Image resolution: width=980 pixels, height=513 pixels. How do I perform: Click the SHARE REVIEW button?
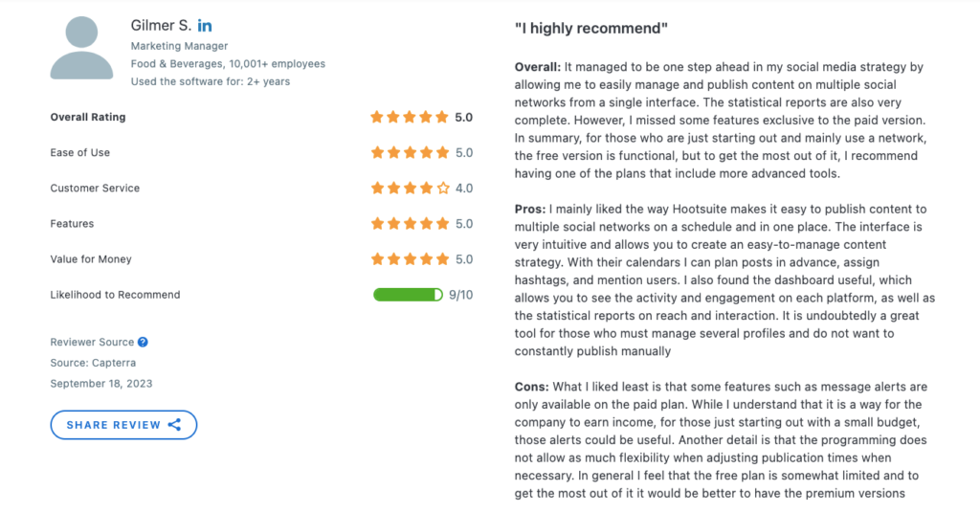coord(123,425)
